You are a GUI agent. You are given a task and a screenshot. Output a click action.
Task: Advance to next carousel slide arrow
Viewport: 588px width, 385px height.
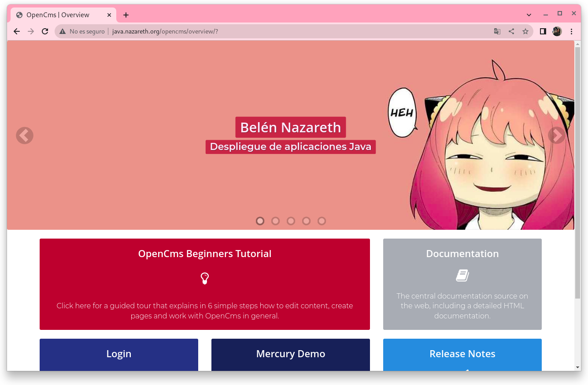(556, 136)
